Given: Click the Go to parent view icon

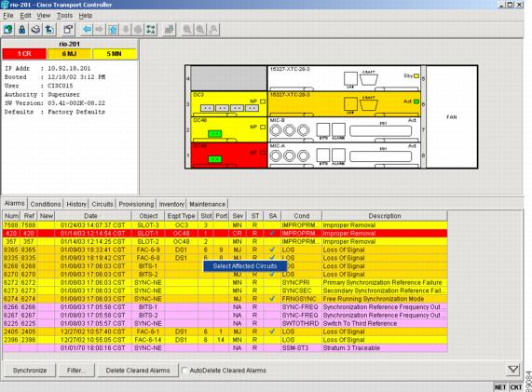Looking at the screenshot, I should [113, 30].
